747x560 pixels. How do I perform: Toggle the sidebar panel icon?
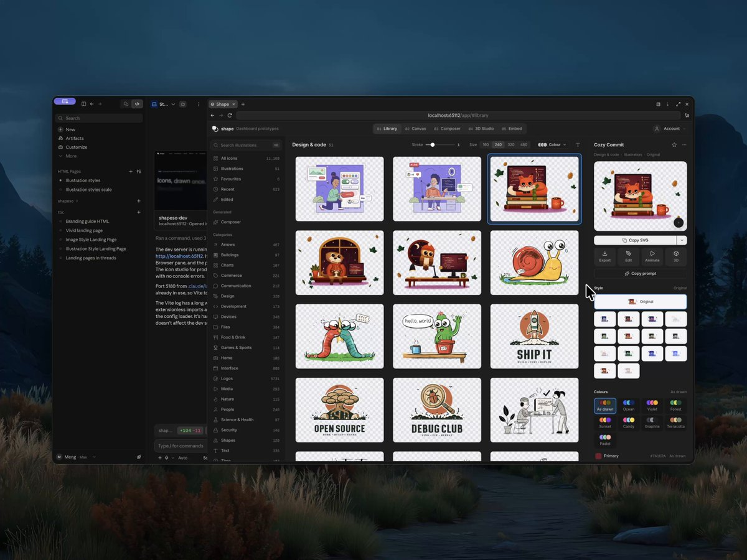click(x=84, y=104)
